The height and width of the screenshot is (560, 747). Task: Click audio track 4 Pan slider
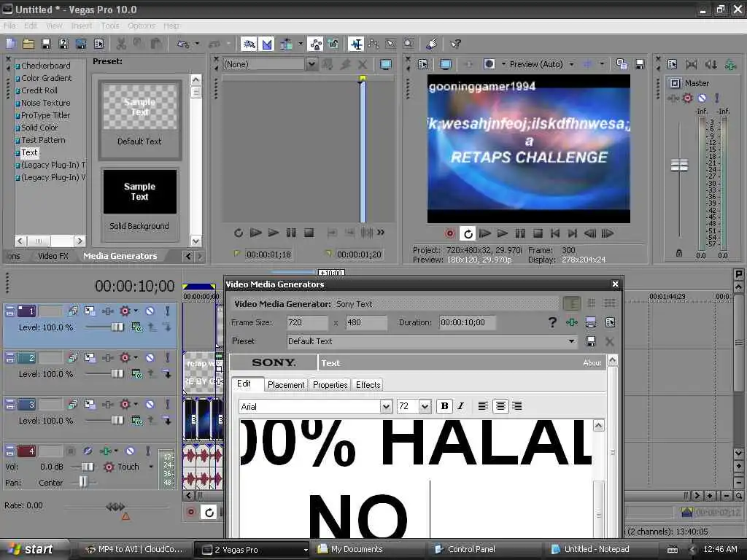(x=84, y=483)
